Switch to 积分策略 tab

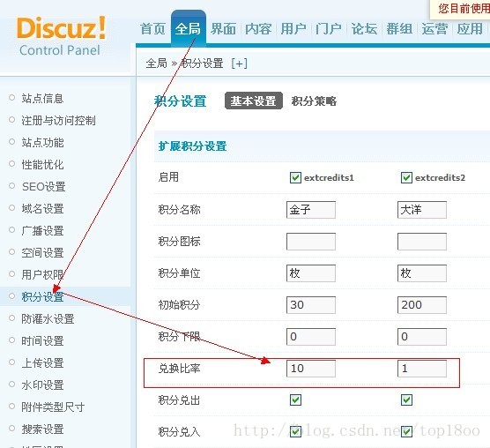pyautogui.click(x=314, y=101)
